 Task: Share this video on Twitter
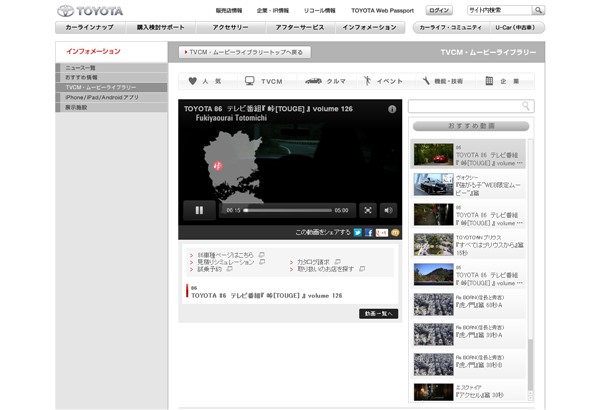[357, 232]
